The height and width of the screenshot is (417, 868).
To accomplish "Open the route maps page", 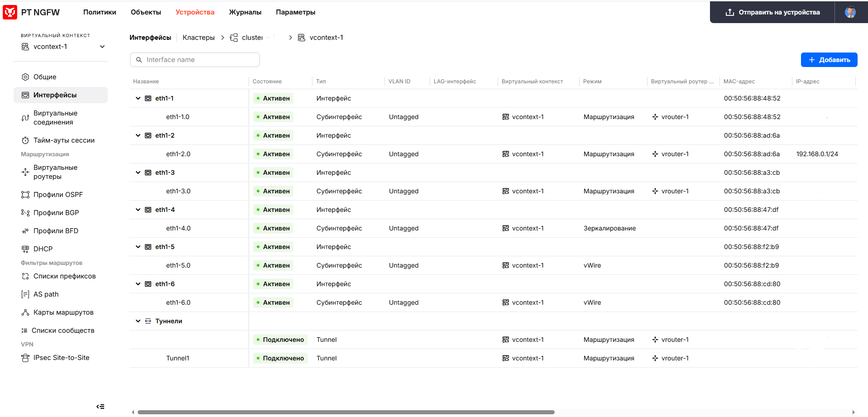I will [63, 312].
